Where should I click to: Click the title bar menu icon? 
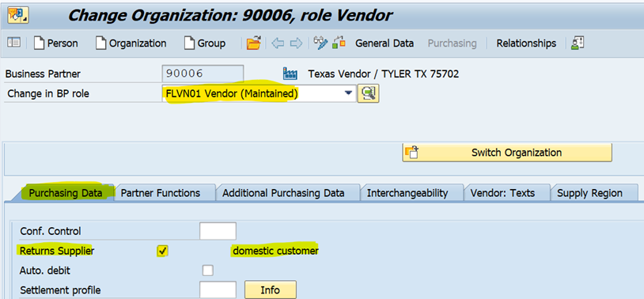click(17, 15)
